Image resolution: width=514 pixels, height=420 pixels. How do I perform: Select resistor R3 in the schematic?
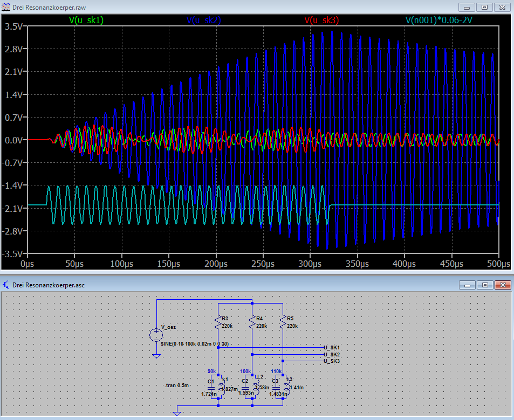[218, 322]
